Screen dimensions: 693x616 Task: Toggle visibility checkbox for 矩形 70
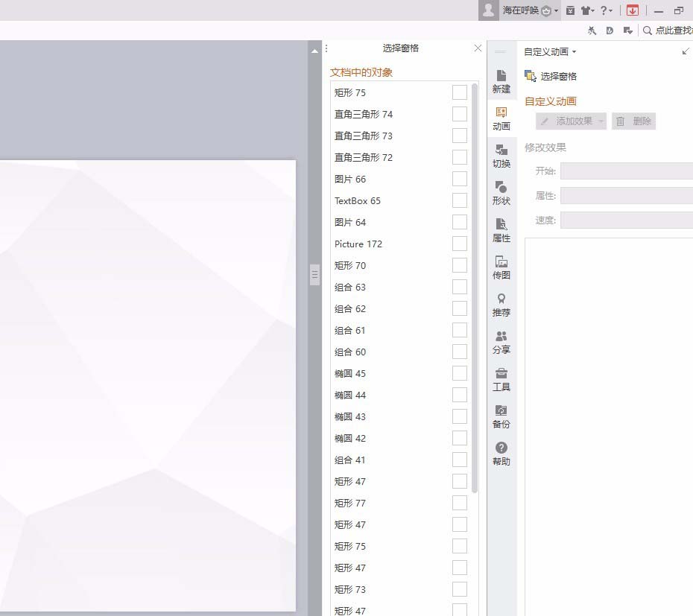(x=460, y=266)
